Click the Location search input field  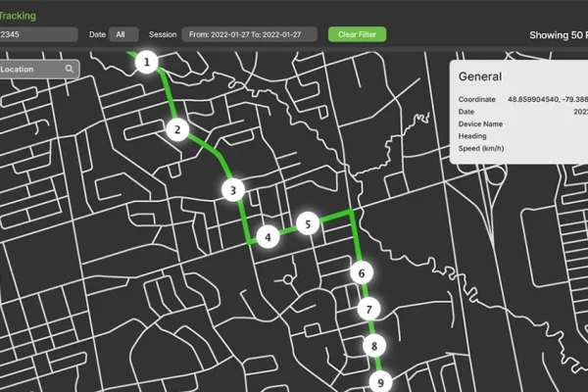pyautogui.click(x=39, y=69)
